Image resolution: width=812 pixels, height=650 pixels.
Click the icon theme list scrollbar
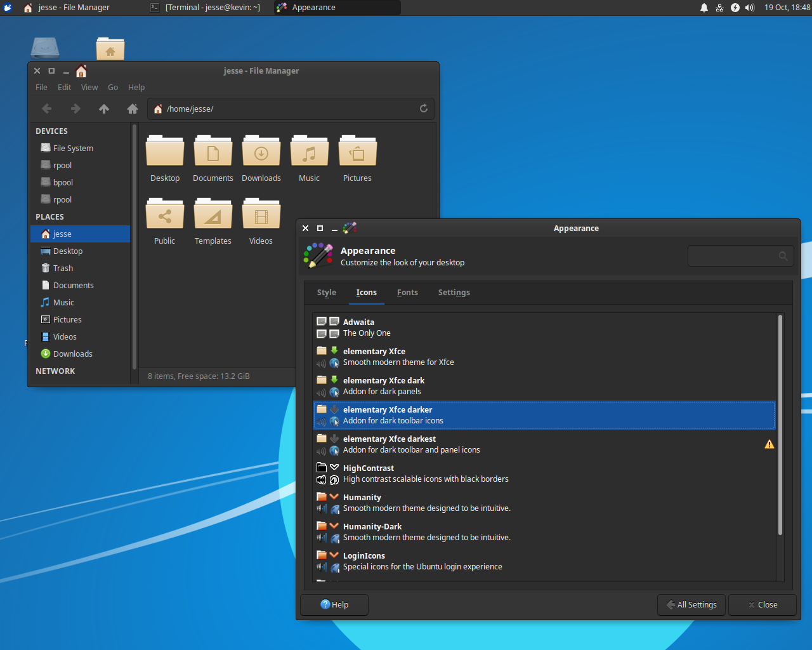[780, 425]
